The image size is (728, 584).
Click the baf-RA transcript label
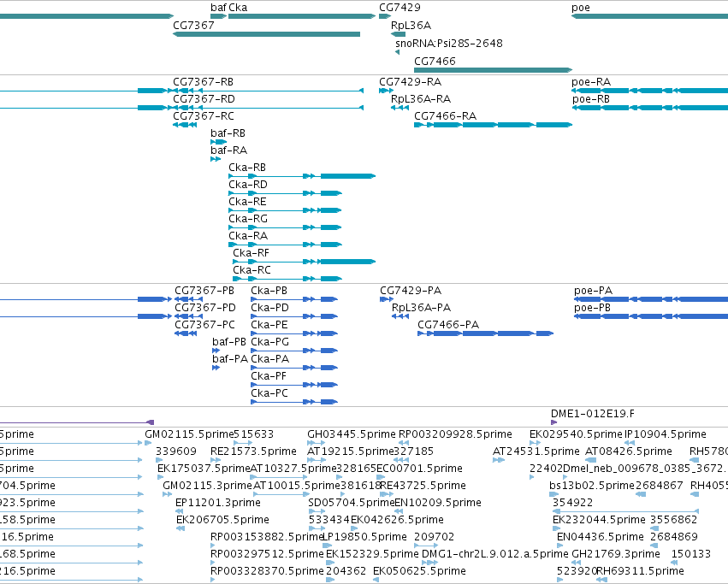pyautogui.click(x=228, y=150)
